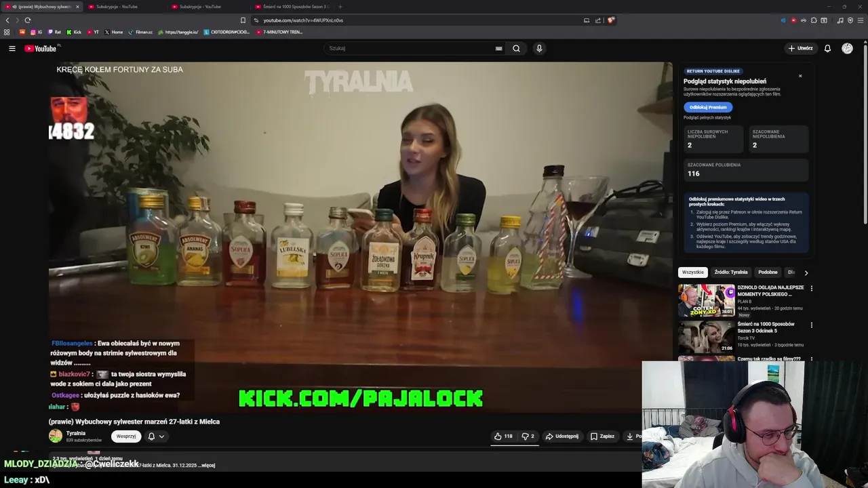The image size is (868, 488).
Task: Dislike the video with thumbs down
Action: click(528, 436)
